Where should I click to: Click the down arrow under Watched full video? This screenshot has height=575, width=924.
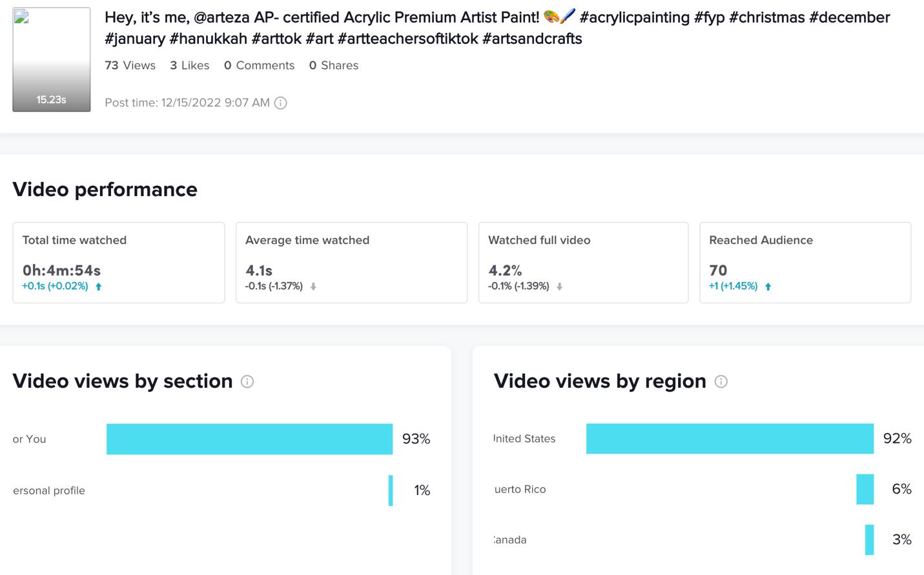(x=560, y=287)
